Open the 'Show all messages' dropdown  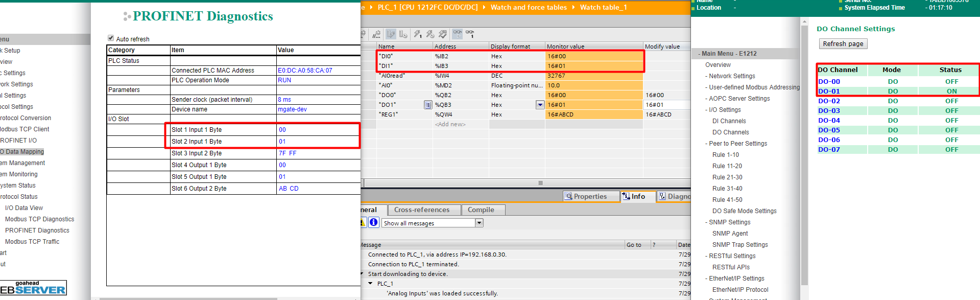[x=479, y=223]
